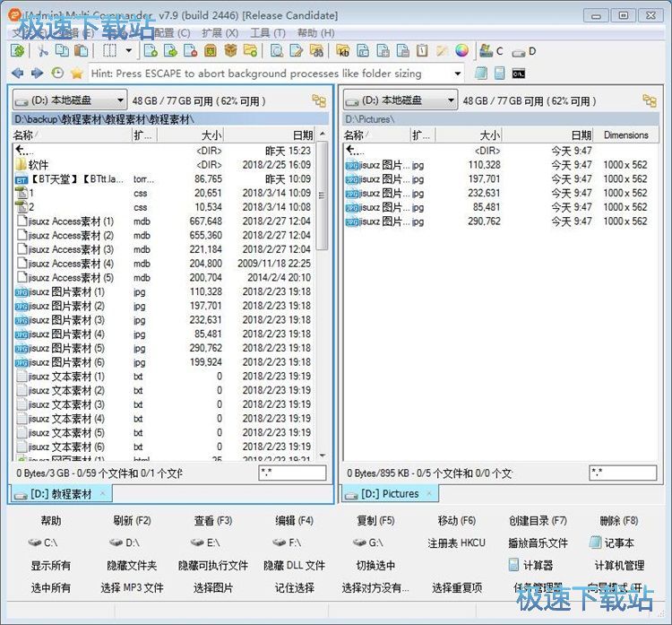Click the create new folder icon

pos(250,51)
